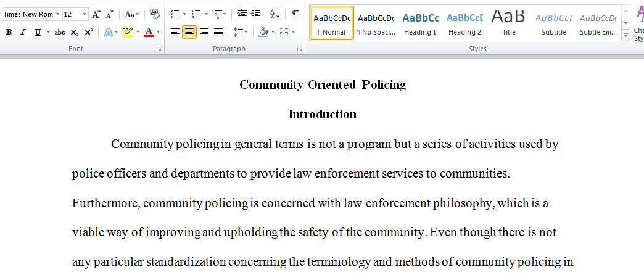Click the font size input field

click(x=72, y=14)
